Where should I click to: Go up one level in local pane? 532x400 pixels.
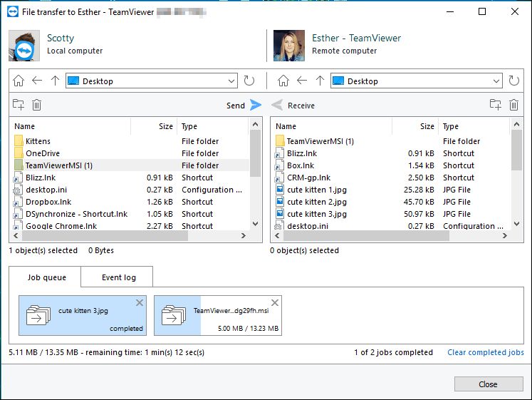click(55, 81)
